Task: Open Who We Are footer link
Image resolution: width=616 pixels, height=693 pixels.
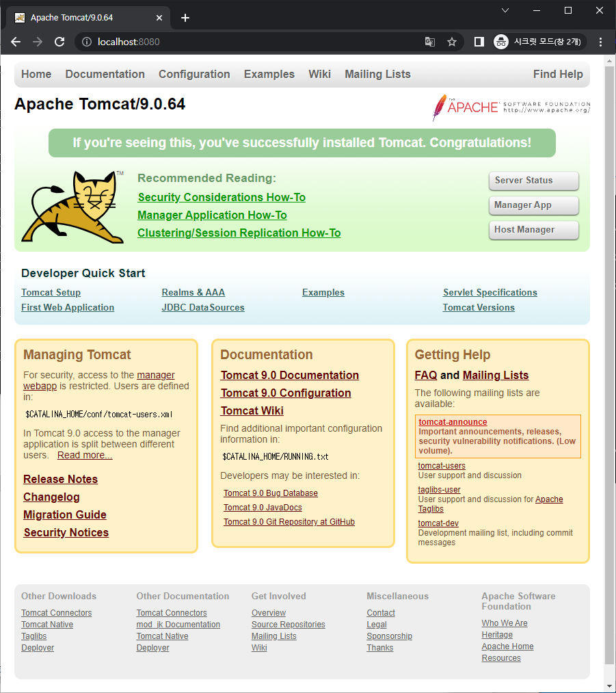Action: (505, 623)
